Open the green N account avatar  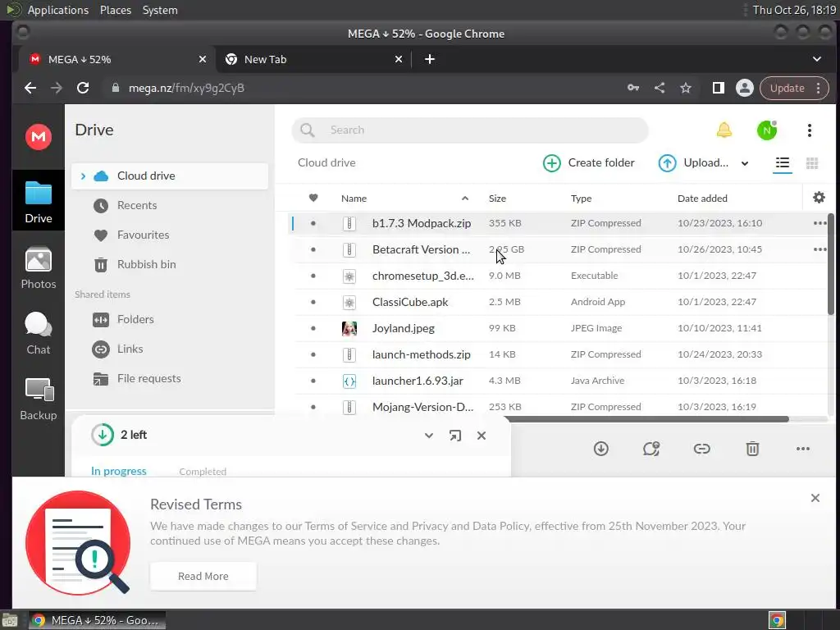(x=767, y=130)
